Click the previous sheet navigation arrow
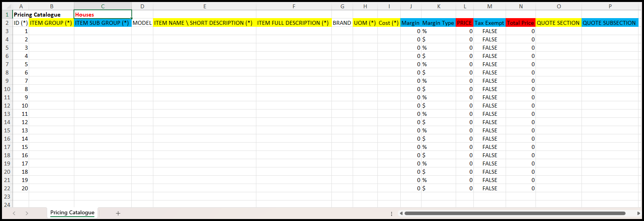 pyautogui.click(x=14, y=213)
